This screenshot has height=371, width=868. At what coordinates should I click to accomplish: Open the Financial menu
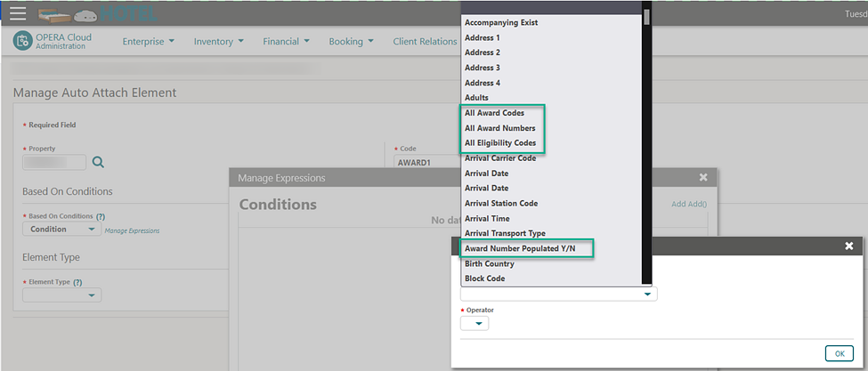click(x=286, y=42)
